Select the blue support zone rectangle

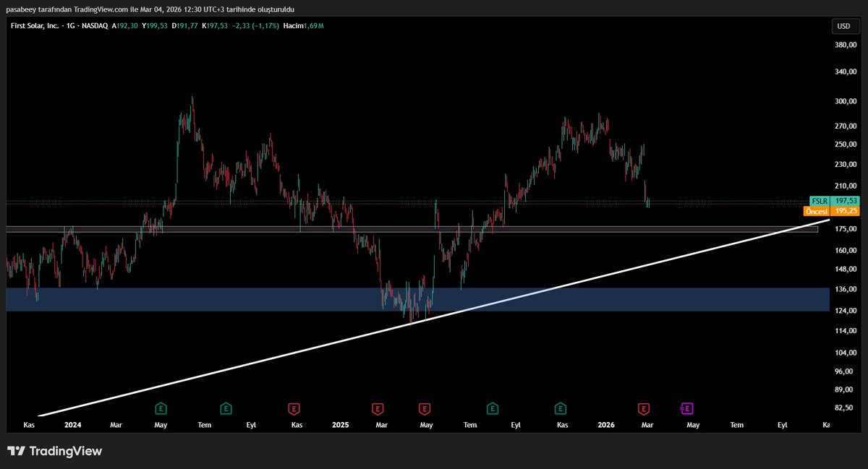[x=417, y=299]
